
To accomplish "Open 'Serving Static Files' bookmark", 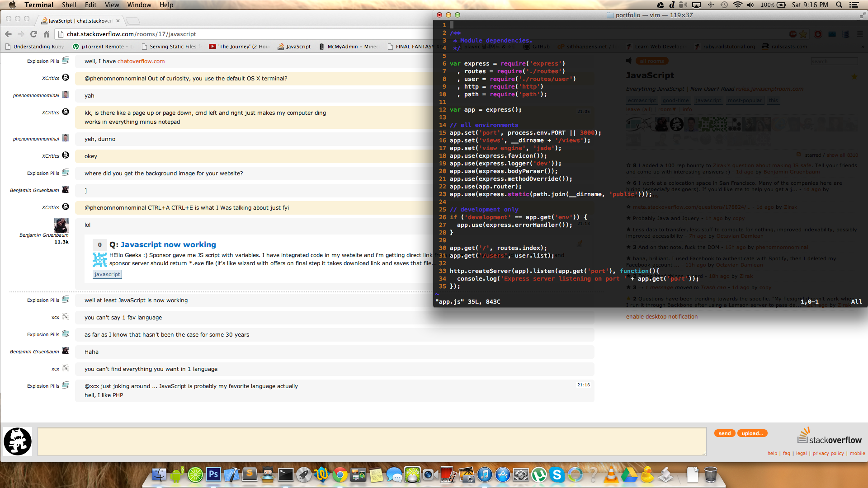I will point(171,47).
